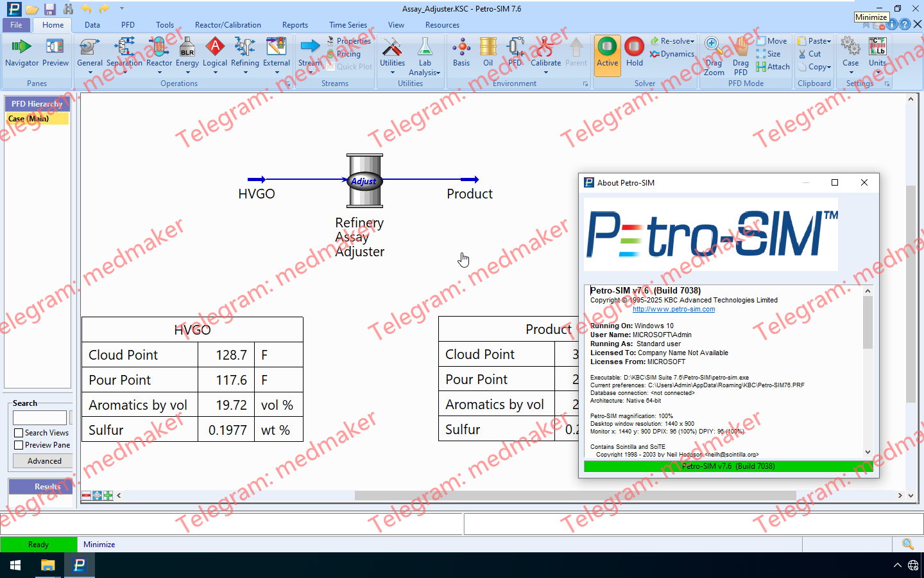Viewport: 924px width, 578px height.
Task: Open Windows Start menu
Action: tap(15, 565)
